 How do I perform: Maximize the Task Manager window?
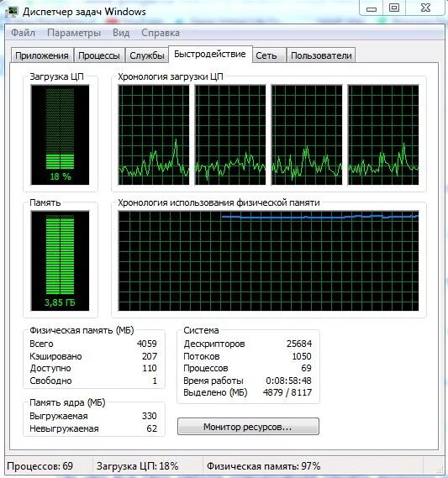click(x=394, y=8)
